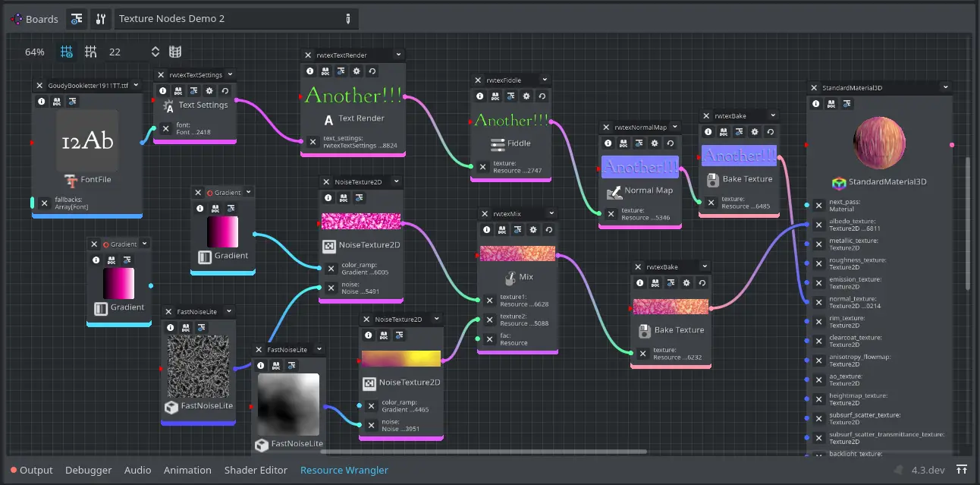
Task: Click the grid spacing stepper arrows
Action: [x=155, y=52]
